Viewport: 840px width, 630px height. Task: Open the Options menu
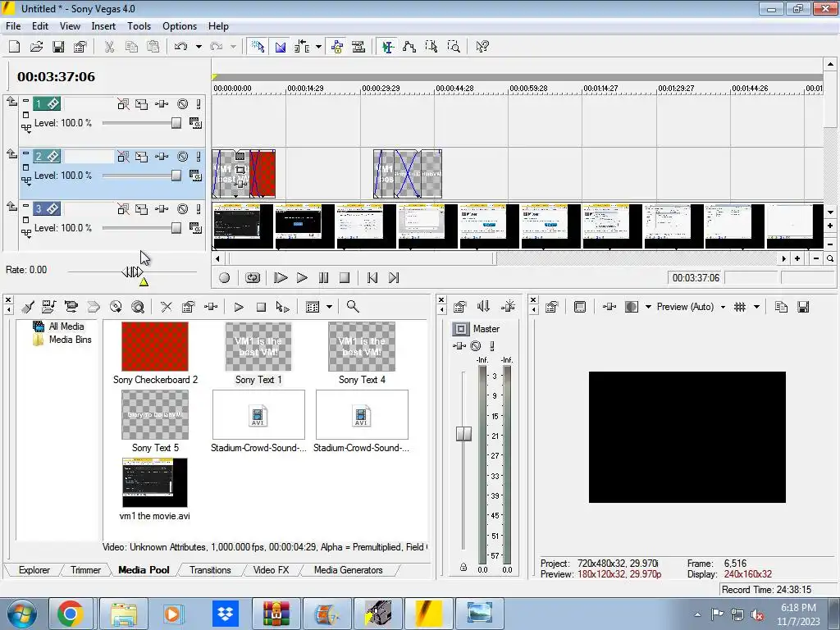click(x=180, y=26)
